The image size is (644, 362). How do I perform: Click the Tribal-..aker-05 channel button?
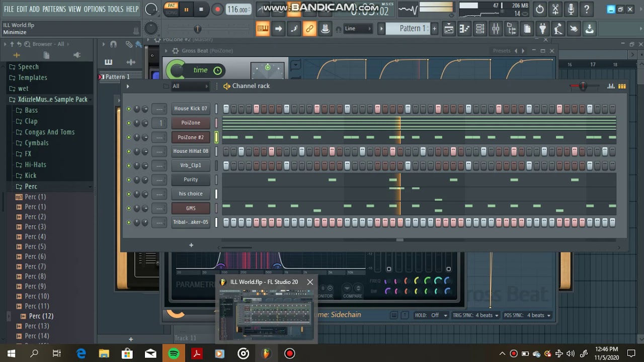click(191, 222)
